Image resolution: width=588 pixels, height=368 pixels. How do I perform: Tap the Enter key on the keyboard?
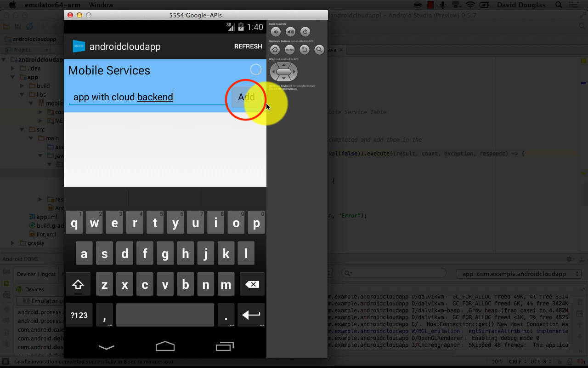click(251, 315)
